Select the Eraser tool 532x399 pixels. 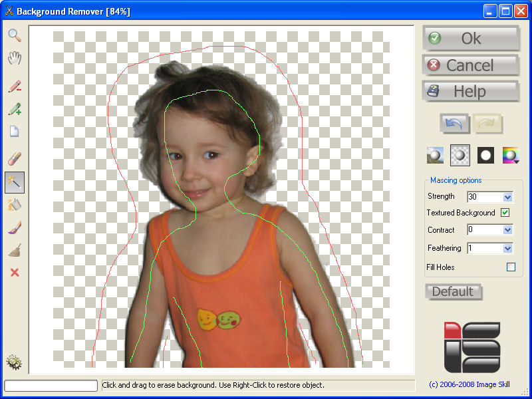(x=15, y=158)
